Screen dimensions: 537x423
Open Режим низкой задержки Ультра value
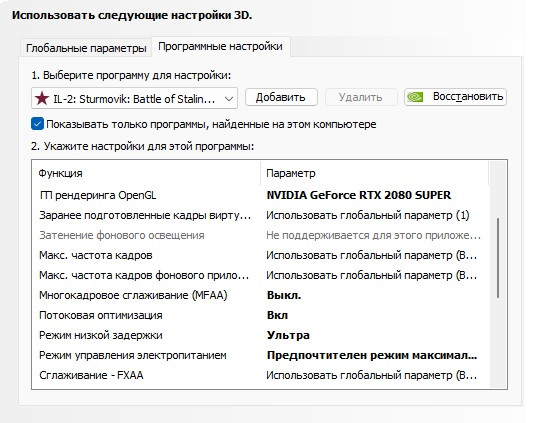coord(288,335)
